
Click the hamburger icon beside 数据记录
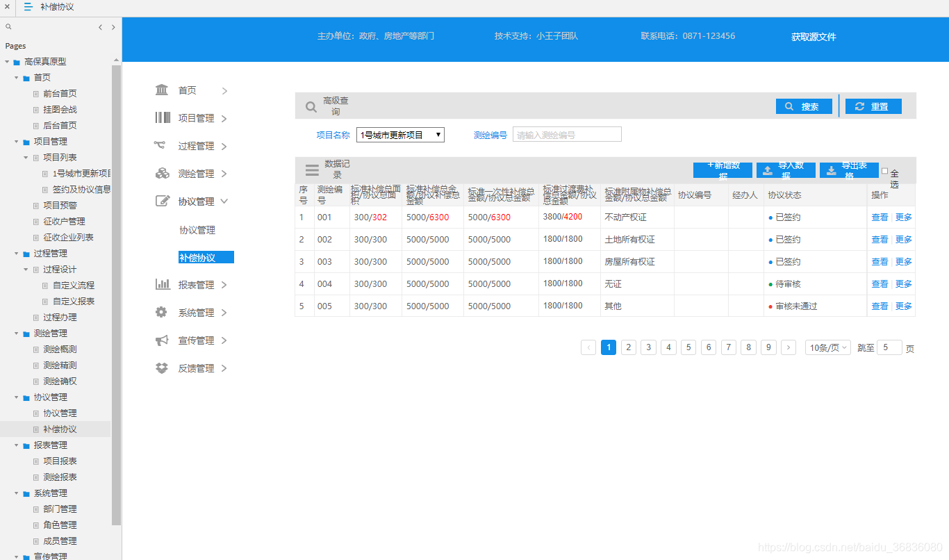[313, 170]
